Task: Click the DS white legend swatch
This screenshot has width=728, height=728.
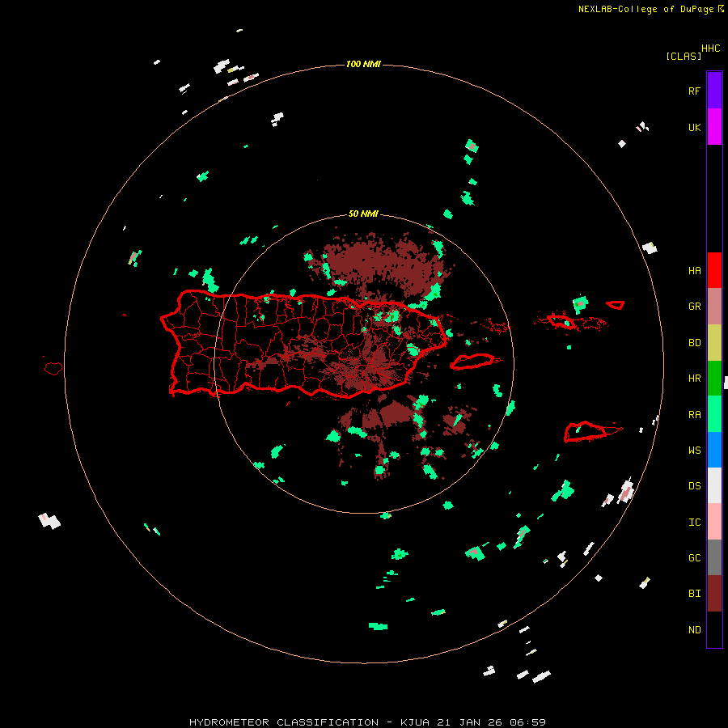Action: click(714, 485)
